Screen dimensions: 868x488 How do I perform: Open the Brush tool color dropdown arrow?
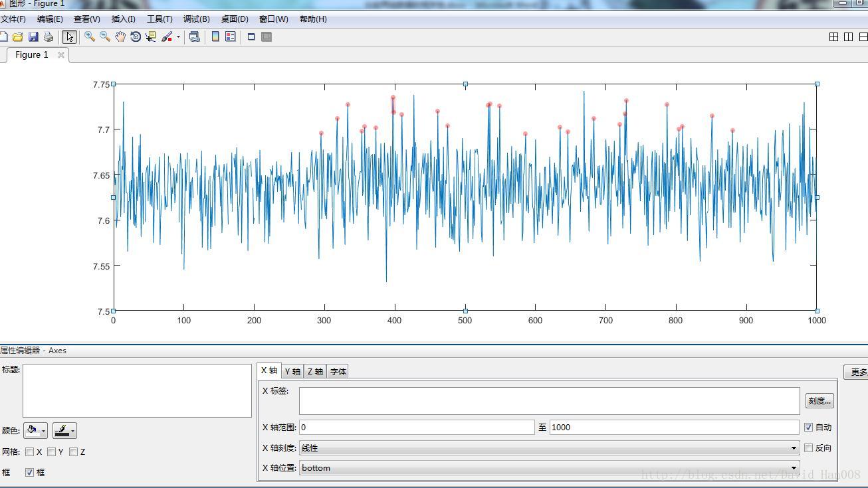pyautogui.click(x=178, y=37)
